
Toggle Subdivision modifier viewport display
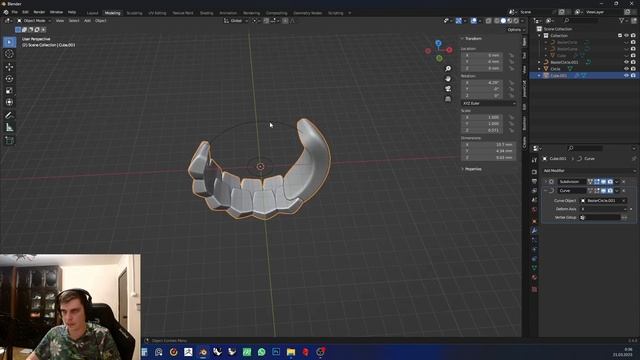click(x=603, y=182)
